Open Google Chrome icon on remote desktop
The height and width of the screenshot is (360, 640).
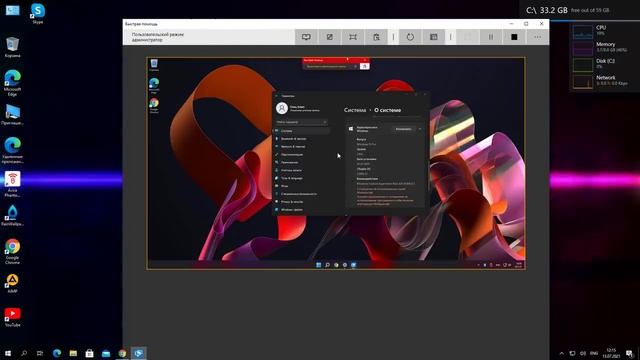tap(154, 105)
